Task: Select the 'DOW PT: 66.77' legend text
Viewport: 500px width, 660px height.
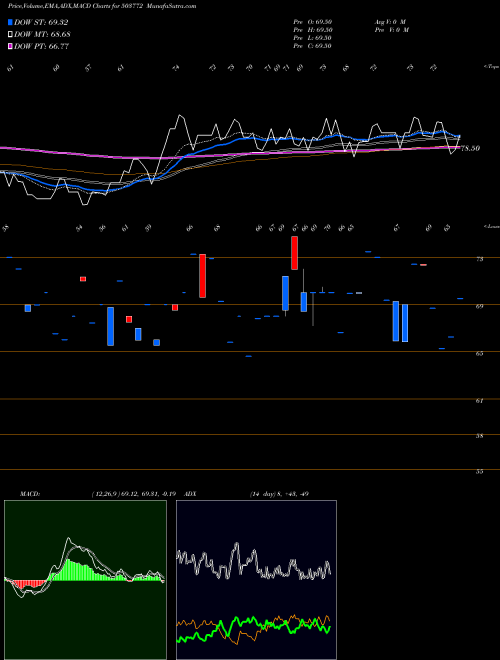Action: coord(41,46)
